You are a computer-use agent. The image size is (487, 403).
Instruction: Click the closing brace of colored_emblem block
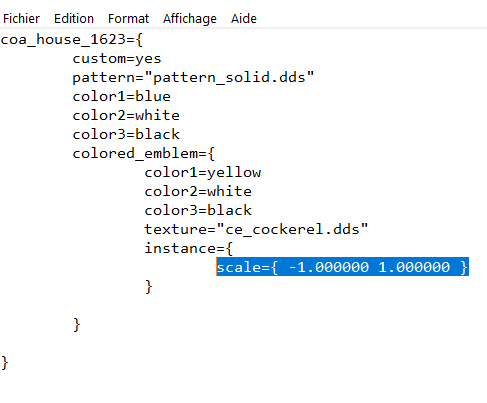click(x=77, y=325)
